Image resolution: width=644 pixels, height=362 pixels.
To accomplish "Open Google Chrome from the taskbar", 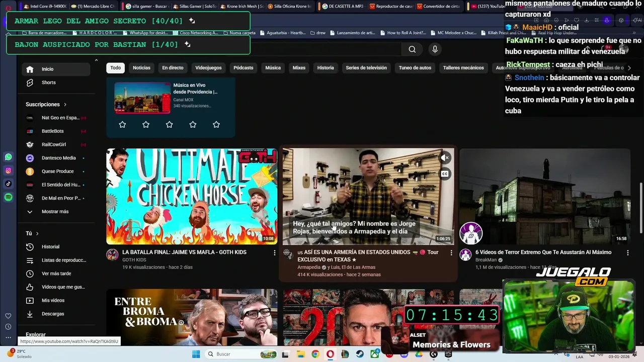I will click(315, 354).
